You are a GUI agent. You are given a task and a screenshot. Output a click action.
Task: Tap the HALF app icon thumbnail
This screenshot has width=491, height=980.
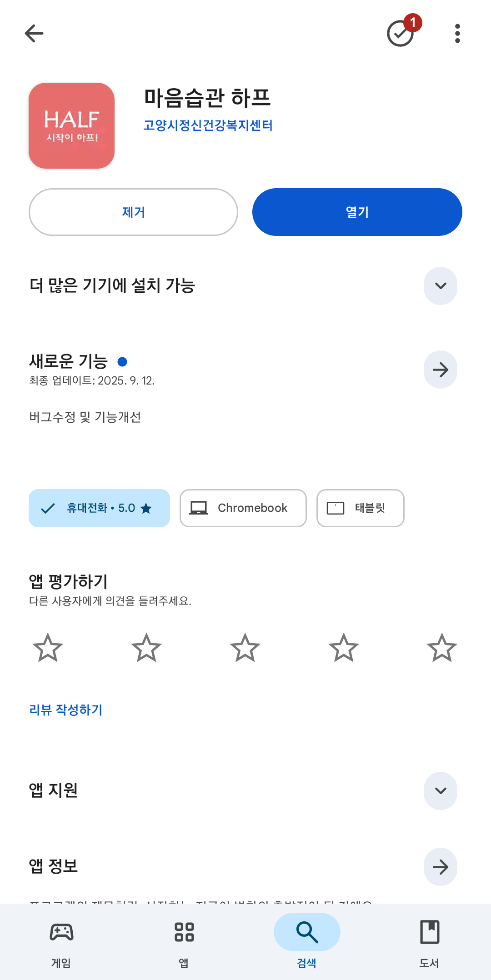coord(71,125)
